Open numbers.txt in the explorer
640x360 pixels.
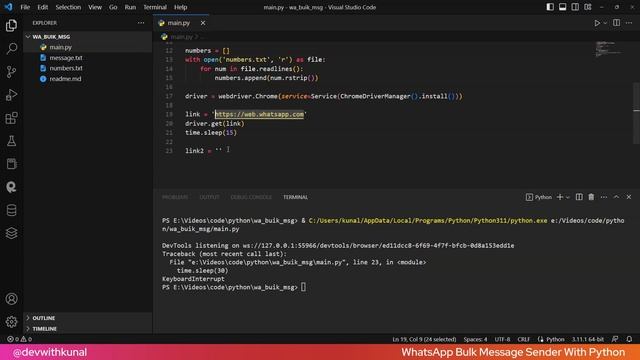point(66,68)
